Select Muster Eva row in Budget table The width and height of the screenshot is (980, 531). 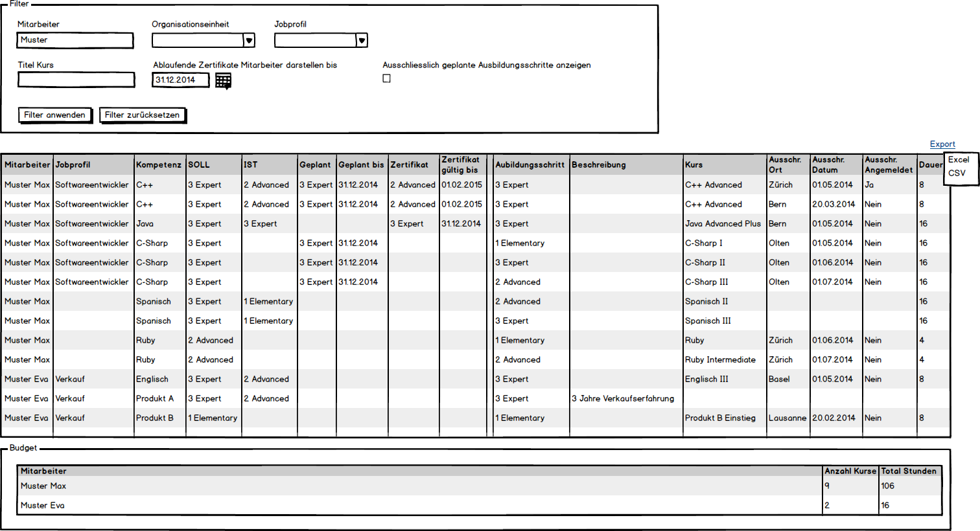(43, 506)
